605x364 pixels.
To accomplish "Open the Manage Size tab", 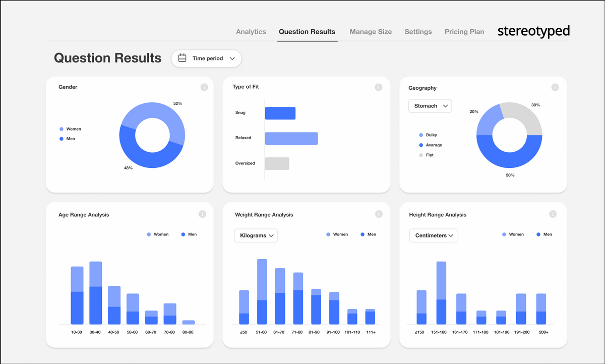I will point(371,32).
